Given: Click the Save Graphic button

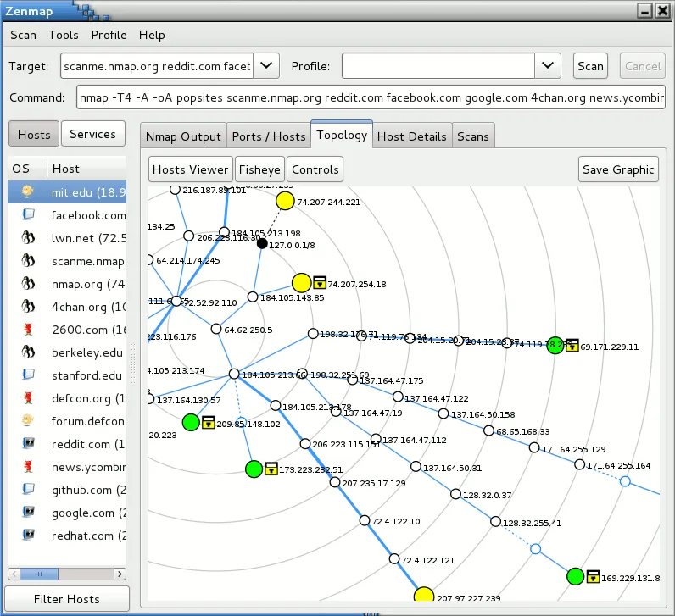Looking at the screenshot, I should (618, 169).
